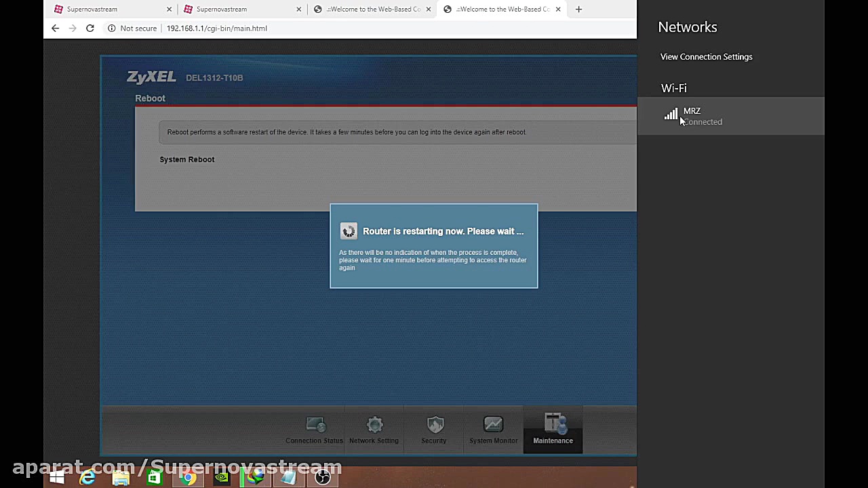Click the 'Reboot' page heading
The width and height of the screenshot is (868, 488).
tap(150, 98)
